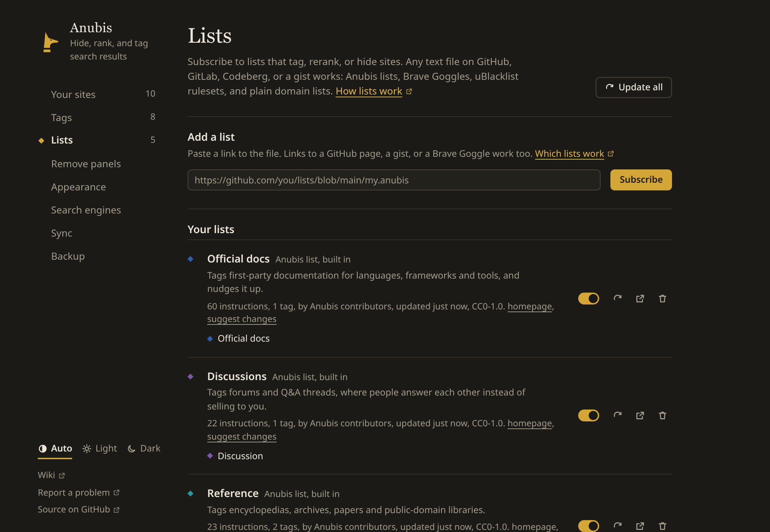
Task: Focus the list URL input field
Action: pos(394,180)
